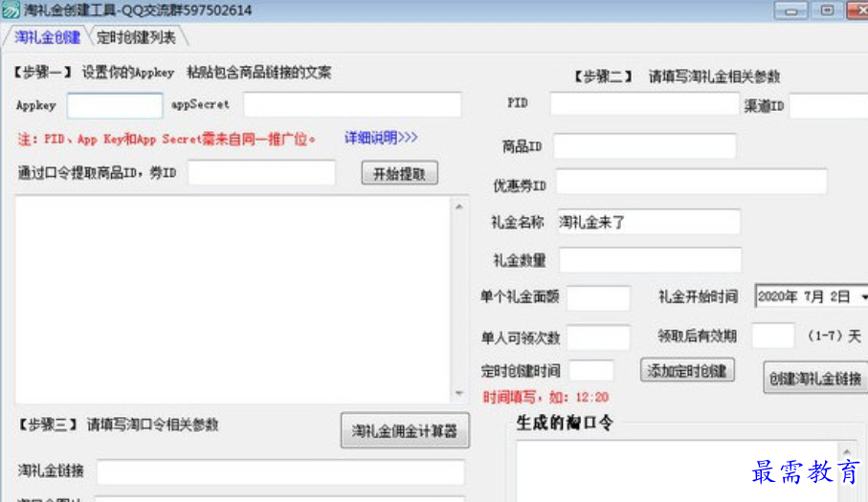This screenshot has height=502, width=868.
Task: Click the down arrow of the pasted-copy text area scrollbar
Action: tap(459, 394)
